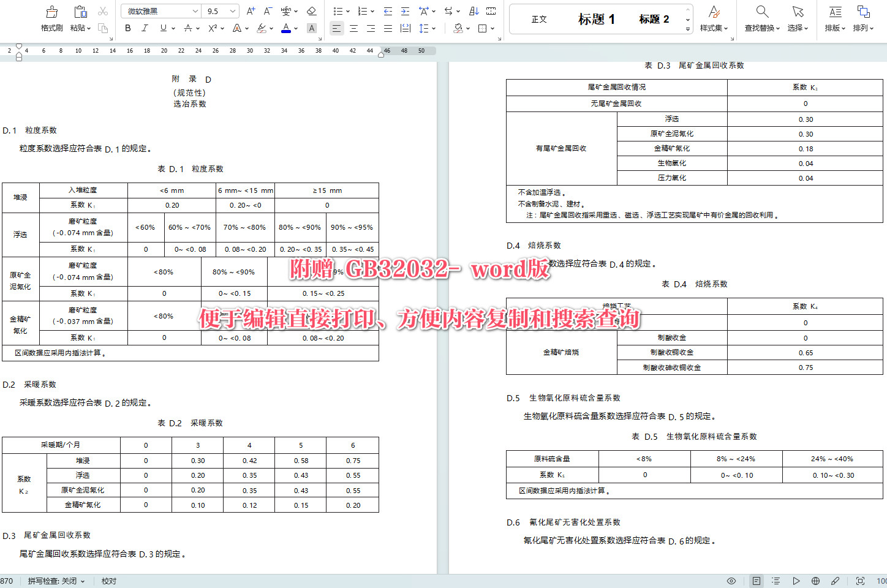Screen dimensions: 887x588
Task: Click the superscript X² icon
Action: coord(213,28)
